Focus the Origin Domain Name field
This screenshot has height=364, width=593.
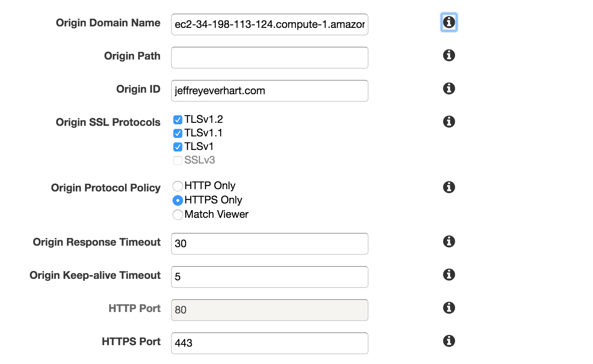tap(270, 24)
